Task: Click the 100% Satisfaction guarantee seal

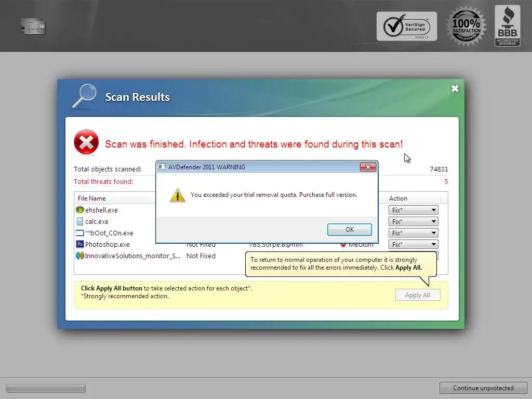Action: pos(467,26)
